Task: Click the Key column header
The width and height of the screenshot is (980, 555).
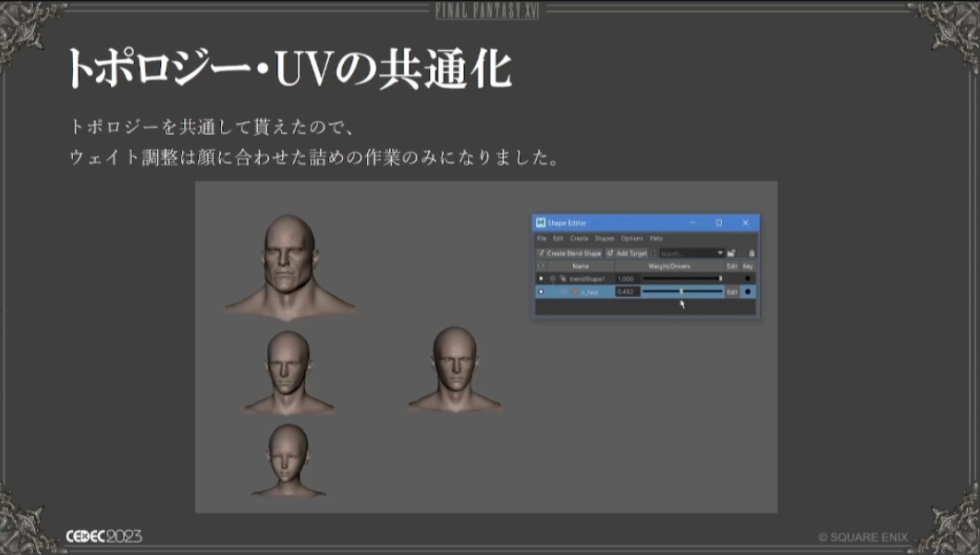Action: click(748, 266)
